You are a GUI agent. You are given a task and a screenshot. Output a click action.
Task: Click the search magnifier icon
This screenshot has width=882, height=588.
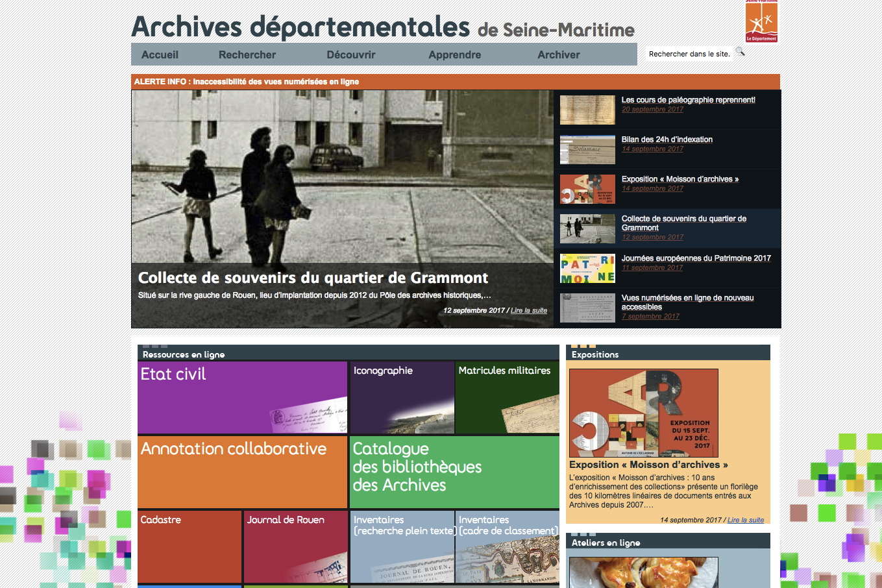pos(740,52)
